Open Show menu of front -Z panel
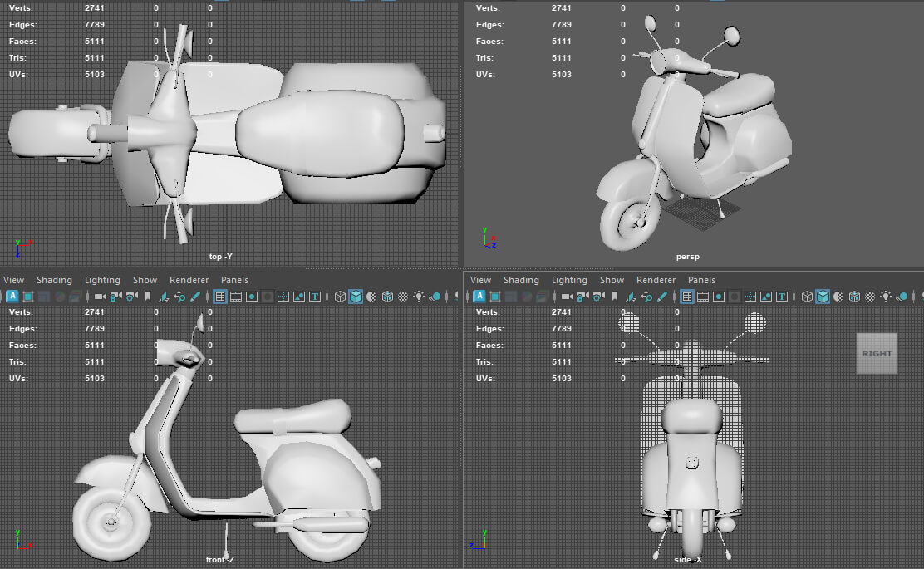This screenshot has width=924, height=569. pyautogui.click(x=145, y=280)
